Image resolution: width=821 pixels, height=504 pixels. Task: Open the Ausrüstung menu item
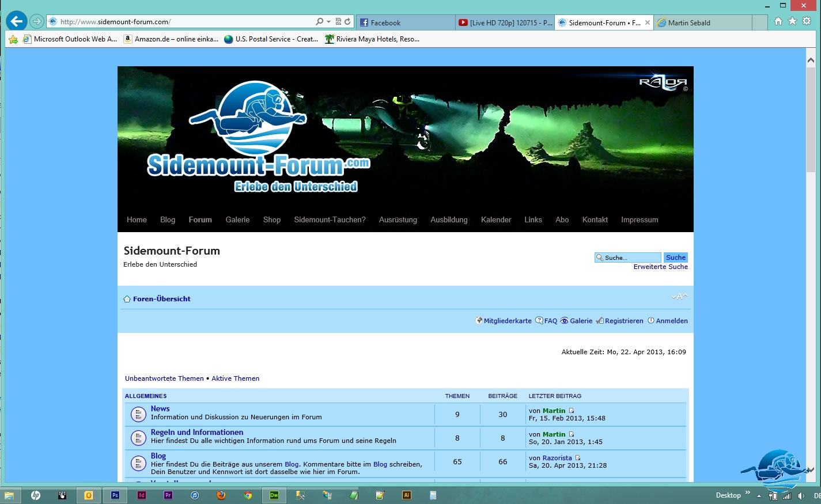[x=398, y=219]
